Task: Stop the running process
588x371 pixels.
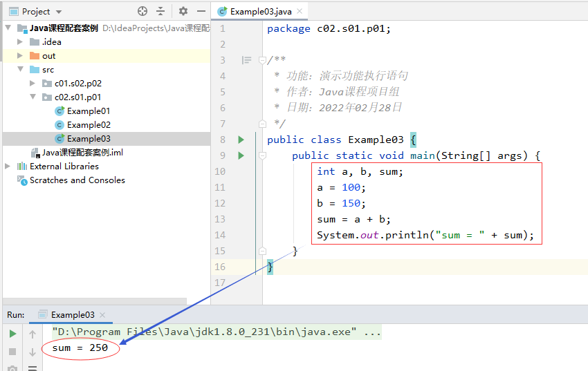Action: pyautogui.click(x=12, y=352)
